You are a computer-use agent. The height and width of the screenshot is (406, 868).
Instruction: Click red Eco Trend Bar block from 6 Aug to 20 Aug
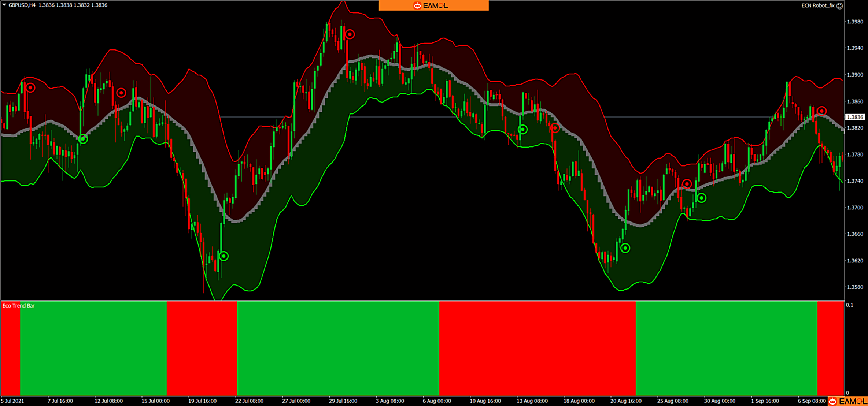(x=538, y=349)
